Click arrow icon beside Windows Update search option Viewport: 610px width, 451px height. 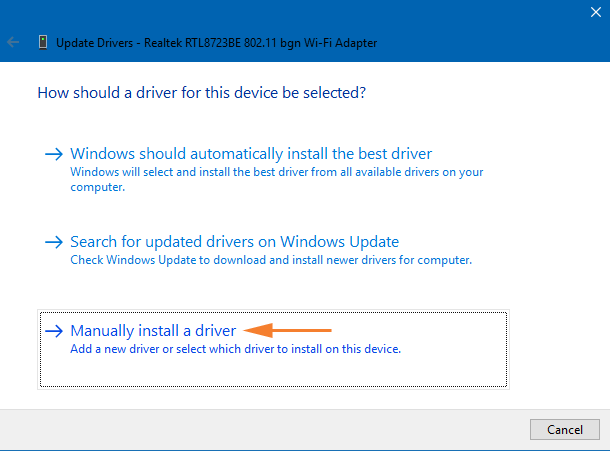(53, 242)
